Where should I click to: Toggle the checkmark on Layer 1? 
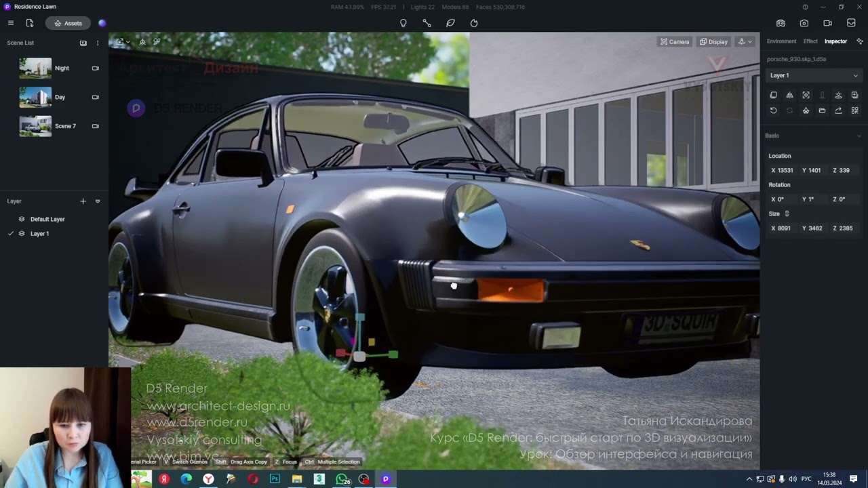coord(11,234)
